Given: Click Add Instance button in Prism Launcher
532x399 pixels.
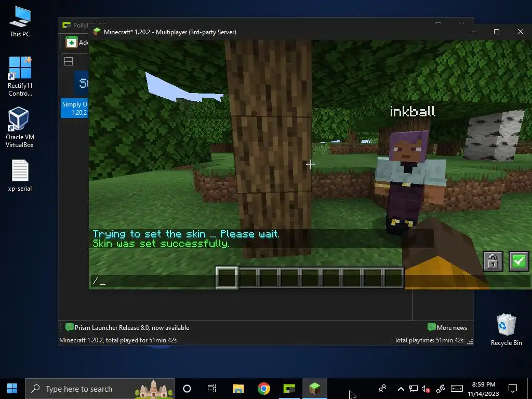Looking at the screenshot, I should pyautogui.click(x=77, y=43).
